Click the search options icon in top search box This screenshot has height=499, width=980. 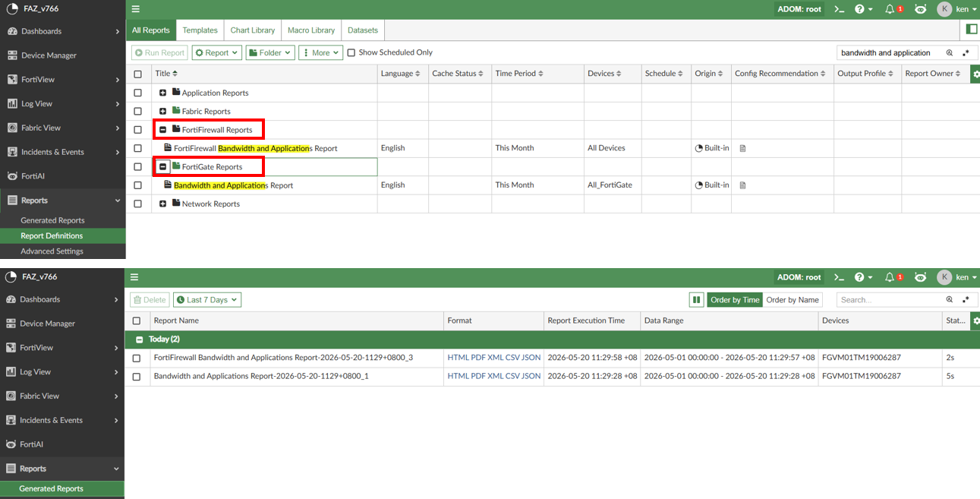(x=966, y=53)
